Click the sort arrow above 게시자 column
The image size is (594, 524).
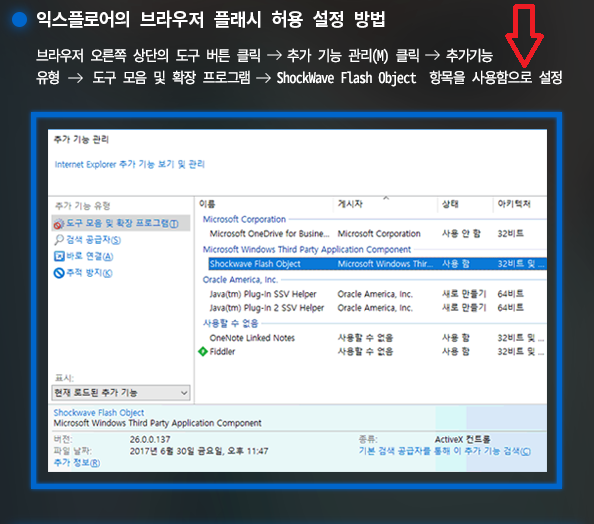(386, 198)
